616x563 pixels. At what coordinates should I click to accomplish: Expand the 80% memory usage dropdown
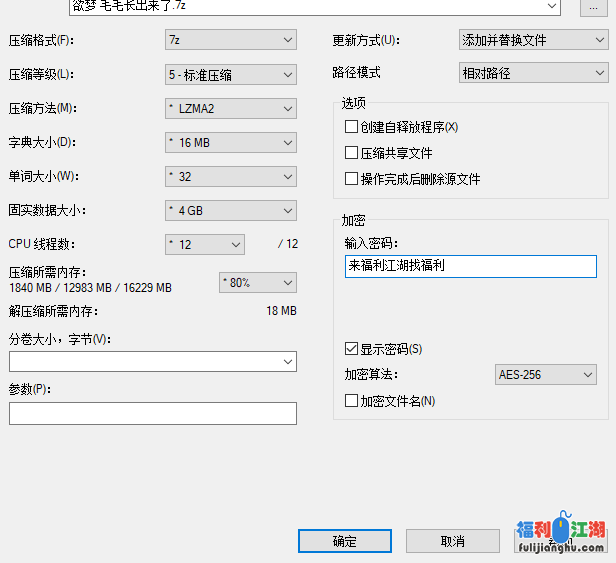257,283
